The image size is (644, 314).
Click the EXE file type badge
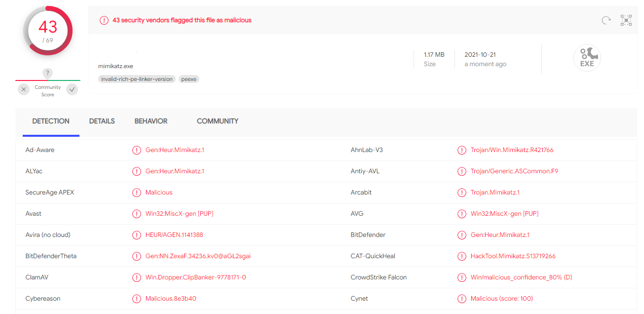click(x=587, y=57)
